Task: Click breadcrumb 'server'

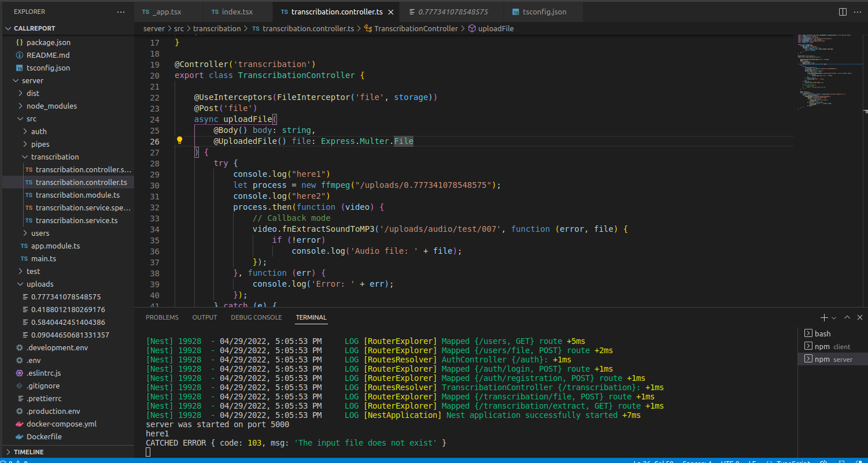Action: [154, 28]
